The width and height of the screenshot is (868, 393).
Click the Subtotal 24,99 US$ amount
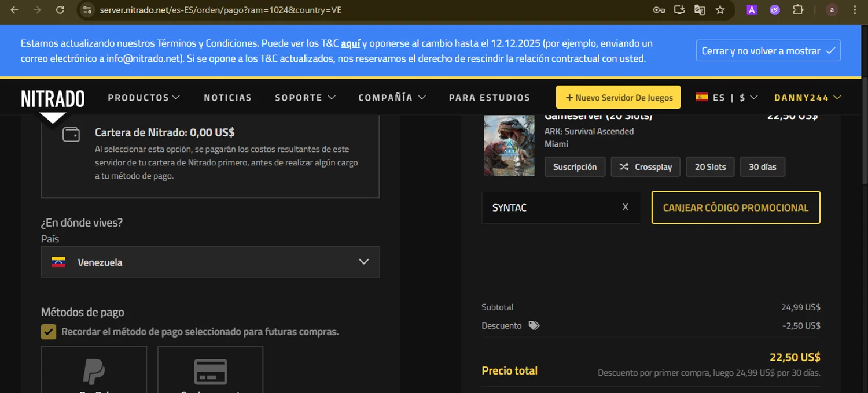(x=801, y=307)
